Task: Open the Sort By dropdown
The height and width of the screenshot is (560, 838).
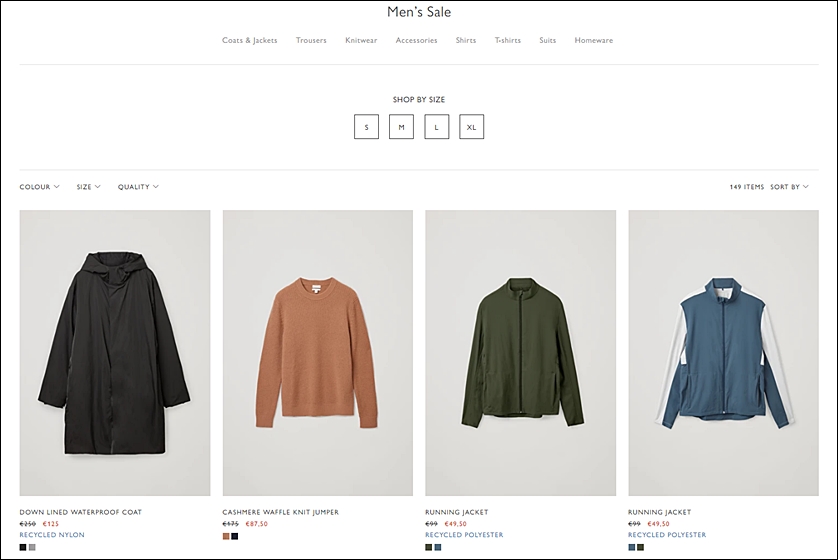Action: tap(789, 186)
